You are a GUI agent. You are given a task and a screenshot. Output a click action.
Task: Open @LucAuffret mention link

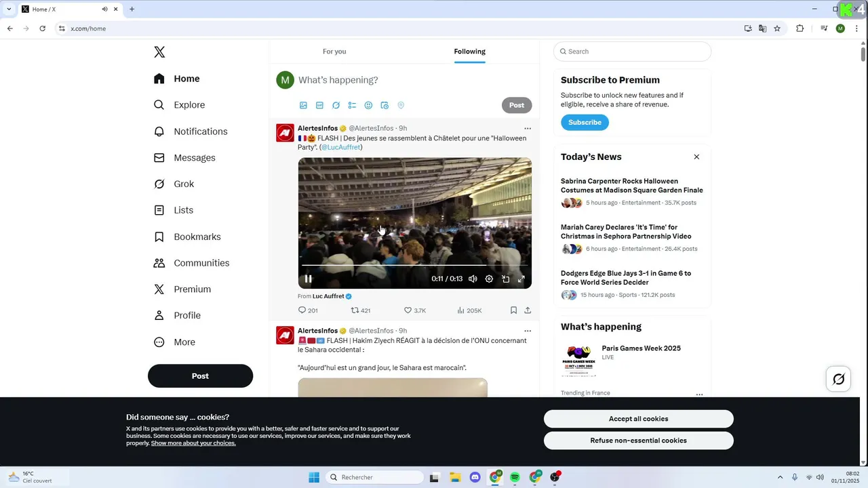[340, 147]
